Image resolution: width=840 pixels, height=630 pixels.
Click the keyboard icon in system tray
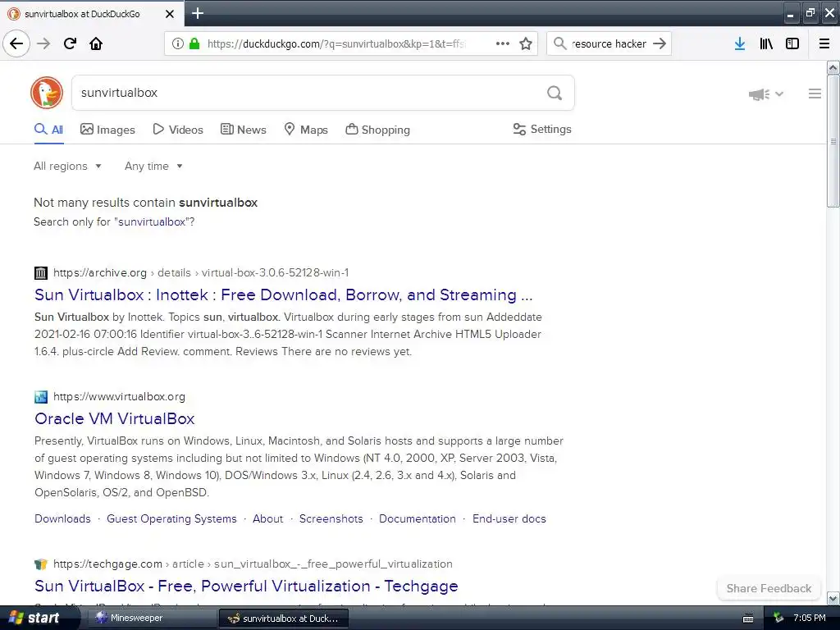[x=748, y=619]
